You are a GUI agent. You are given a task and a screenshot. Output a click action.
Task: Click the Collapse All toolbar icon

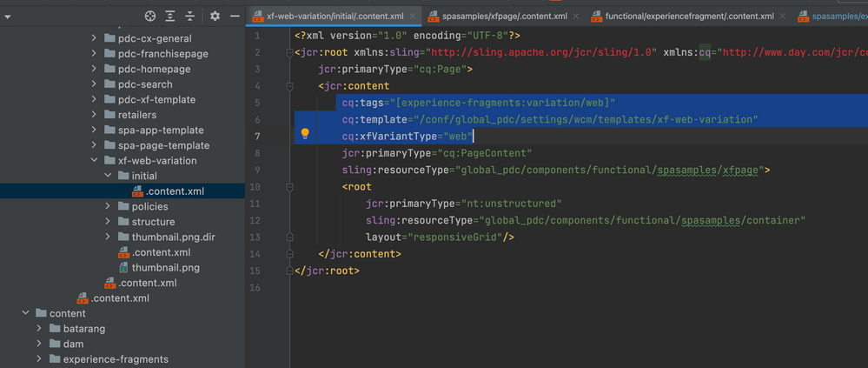pos(190,16)
